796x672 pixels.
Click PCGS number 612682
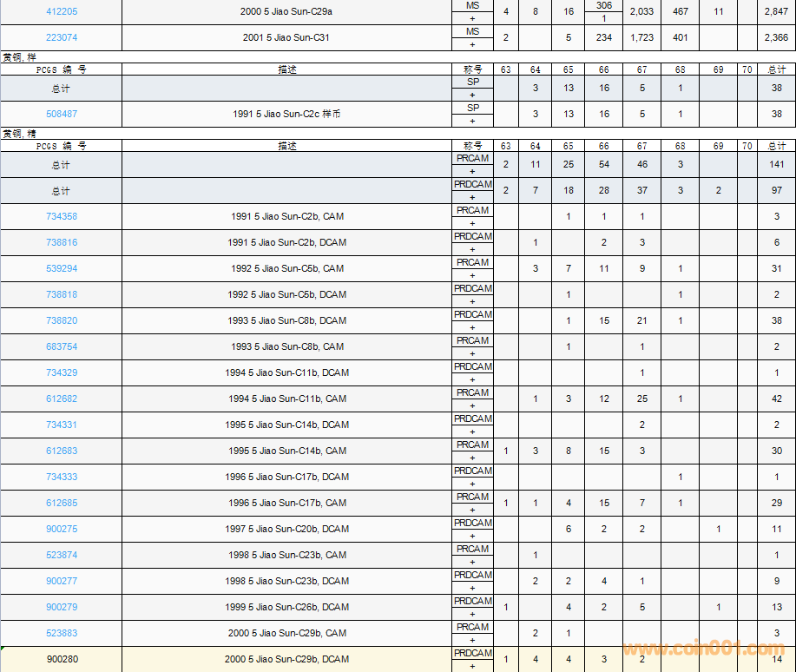61,399
